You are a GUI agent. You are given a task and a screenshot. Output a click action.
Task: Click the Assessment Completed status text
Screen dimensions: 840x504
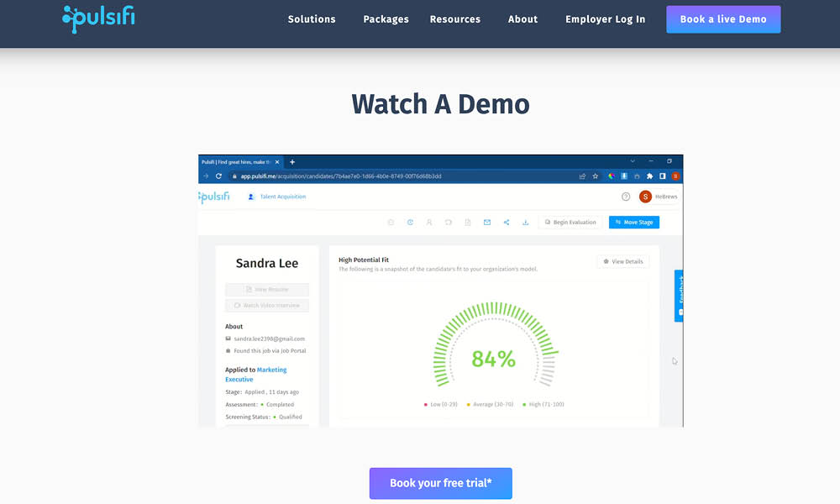coord(260,404)
